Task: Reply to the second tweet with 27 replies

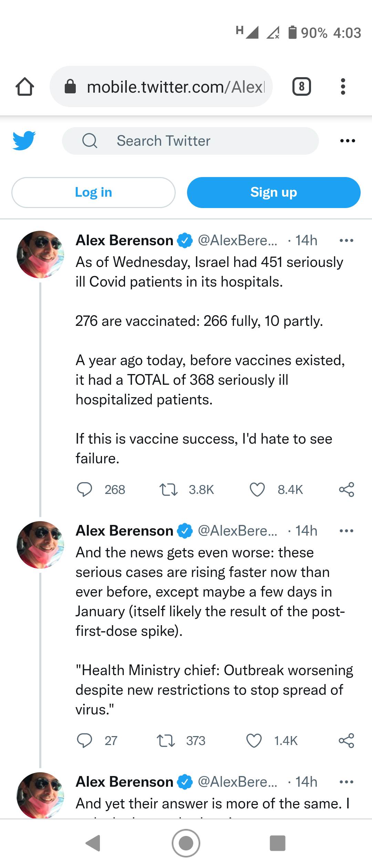Action: [84, 741]
